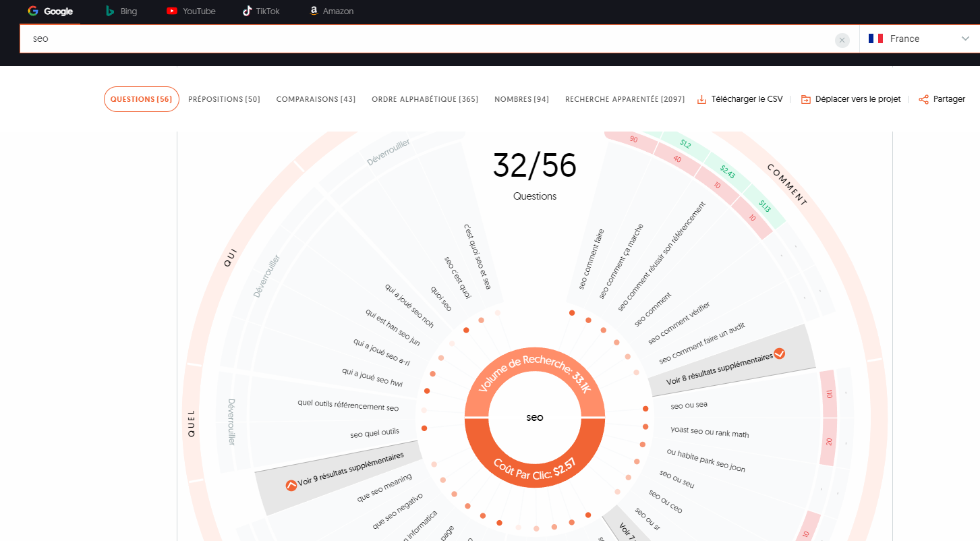980x541 pixels.
Task: Select the question "seo comment ça marche"
Action: tap(621, 261)
